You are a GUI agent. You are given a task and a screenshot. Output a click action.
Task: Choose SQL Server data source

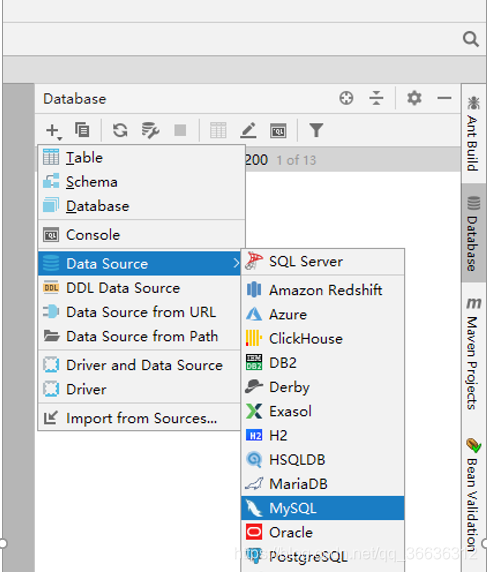pyautogui.click(x=323, y=262)
